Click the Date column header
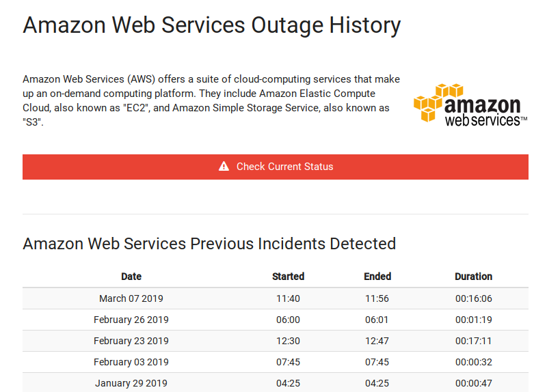This screenshot has width=534, height=392. (x=131, y=277)
